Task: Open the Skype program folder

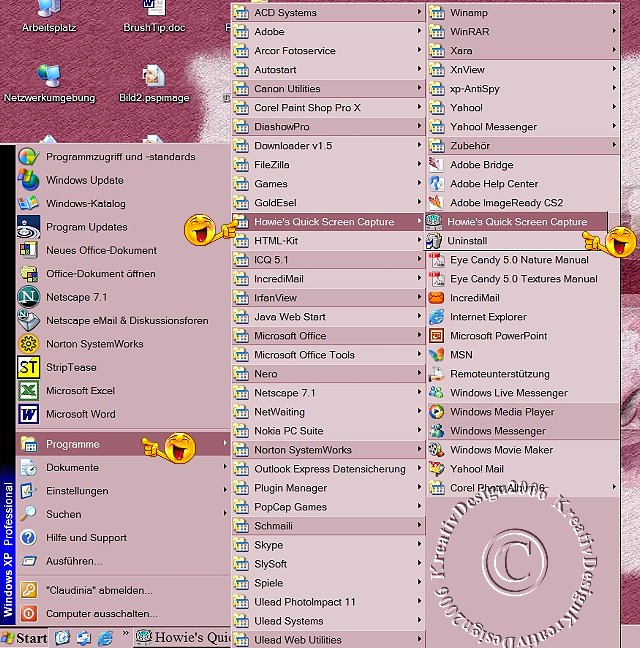Action: tap(328, 545)
